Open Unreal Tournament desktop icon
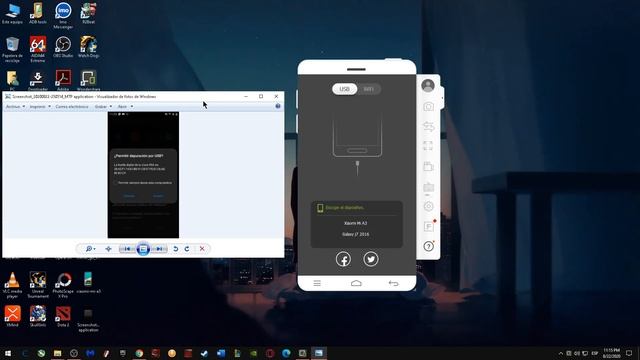This screenshot has width=640, height=360. click(38, 285)
